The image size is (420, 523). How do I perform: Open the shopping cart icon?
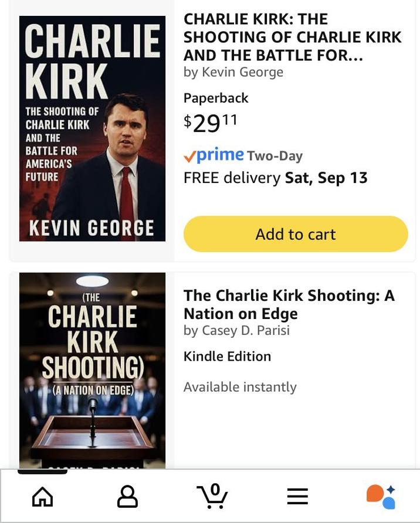point(211,497)
